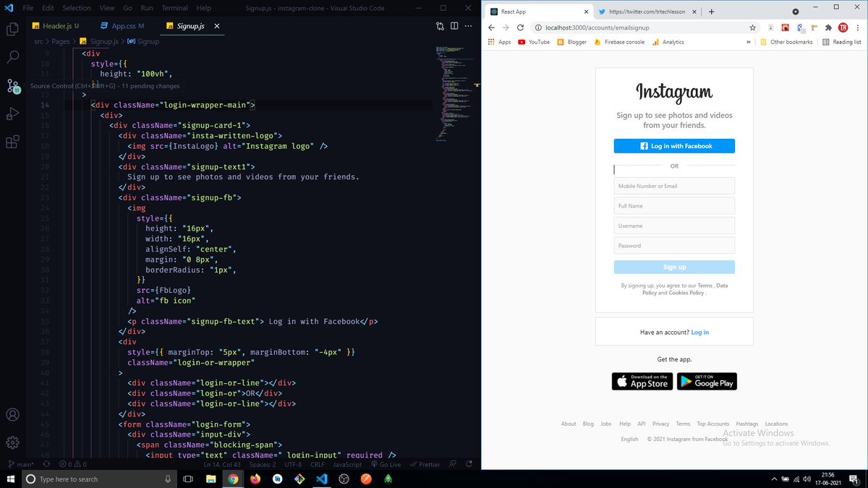Click the Google Play badge
868x488 pixels.
(707, 381)
